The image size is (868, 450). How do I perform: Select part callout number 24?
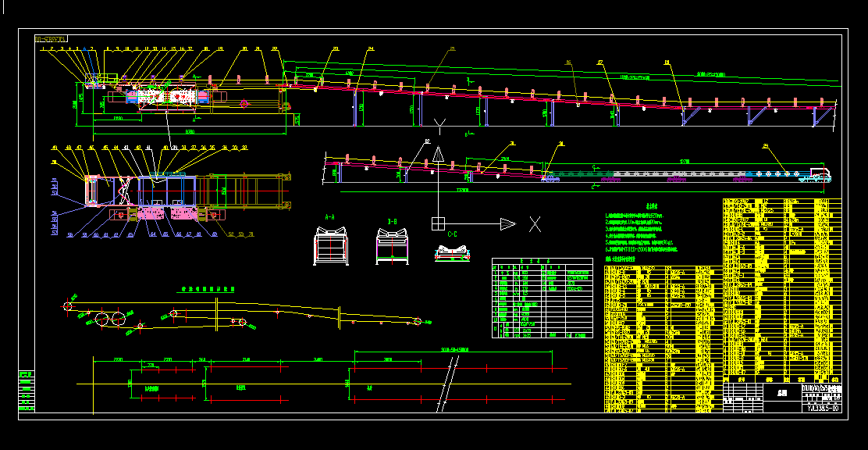click(x=370, y=48)
